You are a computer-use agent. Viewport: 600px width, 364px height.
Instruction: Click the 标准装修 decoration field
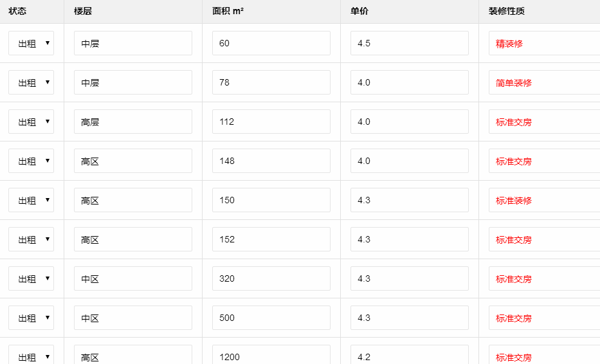(x=543, y=201)
